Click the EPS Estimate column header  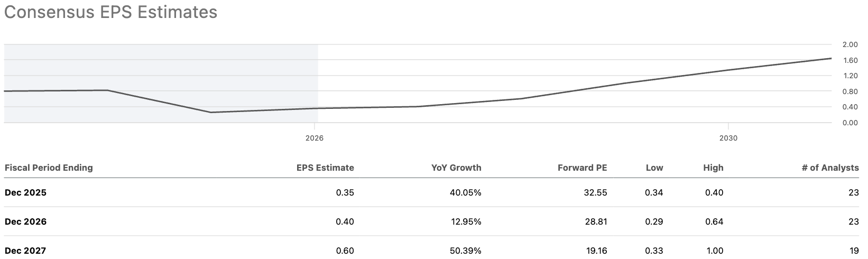(x=325, y=168)
